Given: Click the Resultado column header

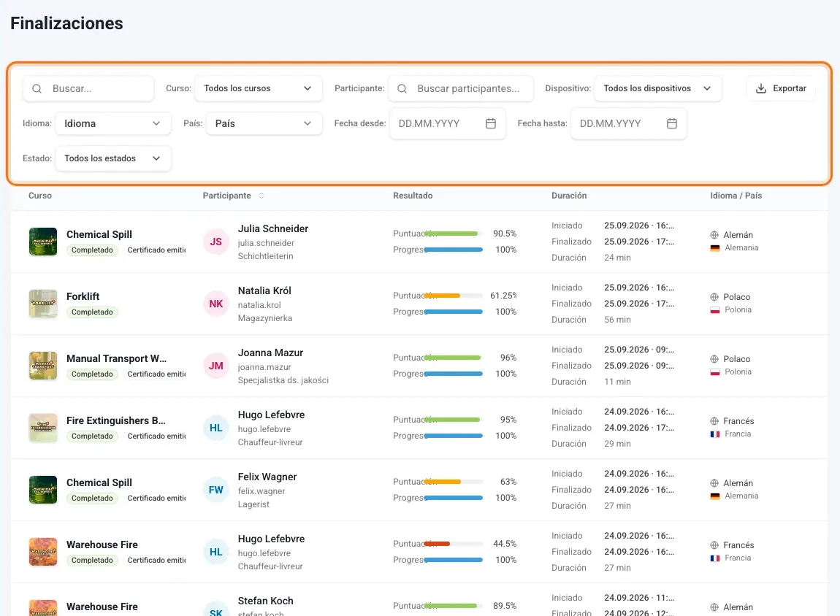Looking at the screenshot, I should point(413,196).
